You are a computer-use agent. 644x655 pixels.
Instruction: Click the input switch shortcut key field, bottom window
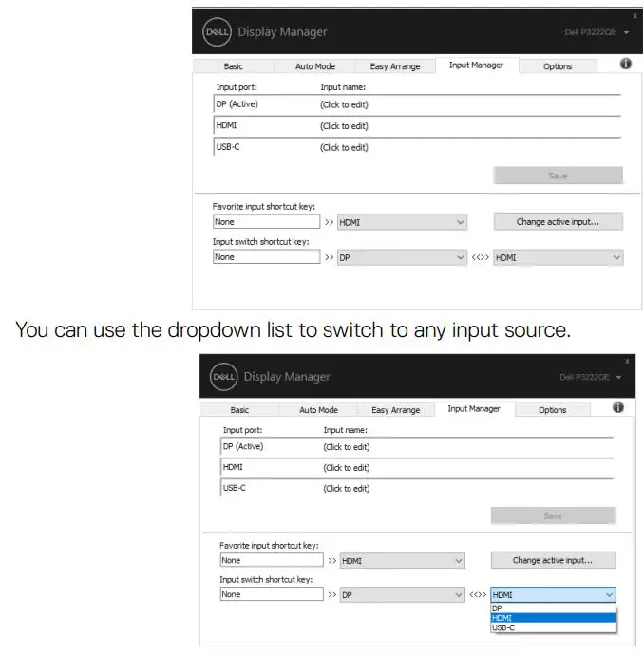click(272, 594)
